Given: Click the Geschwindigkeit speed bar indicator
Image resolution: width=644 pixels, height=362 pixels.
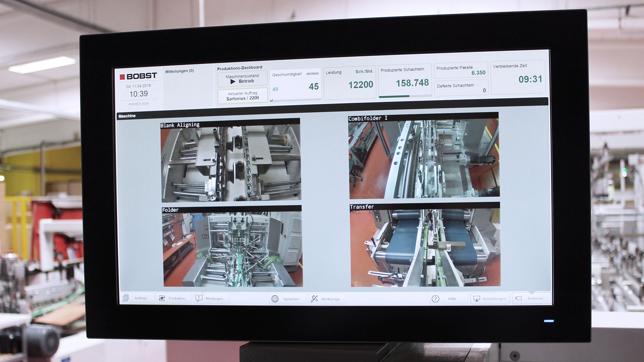Looking at the screenshot, I should pos(296,100).
